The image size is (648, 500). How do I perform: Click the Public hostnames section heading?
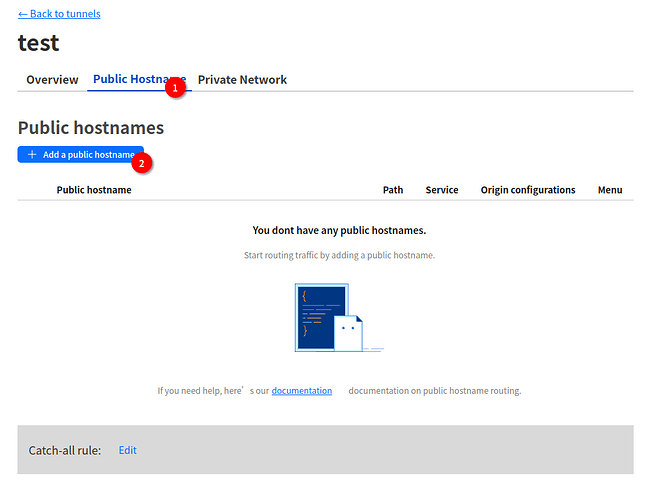(91, 128)
